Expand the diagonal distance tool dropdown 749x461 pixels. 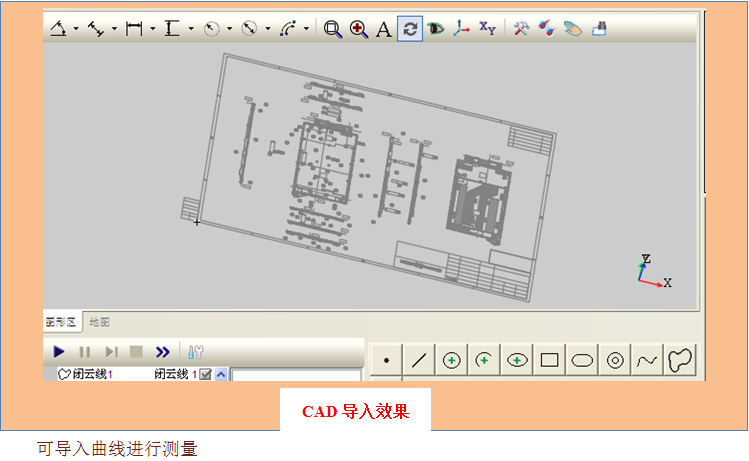(114, 29)
